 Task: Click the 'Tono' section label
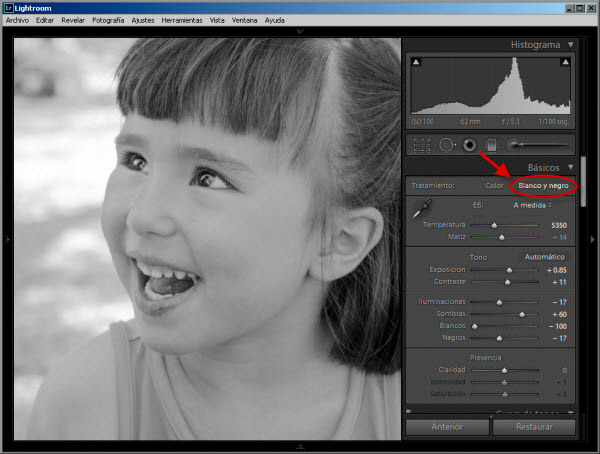tap(478, 258)
